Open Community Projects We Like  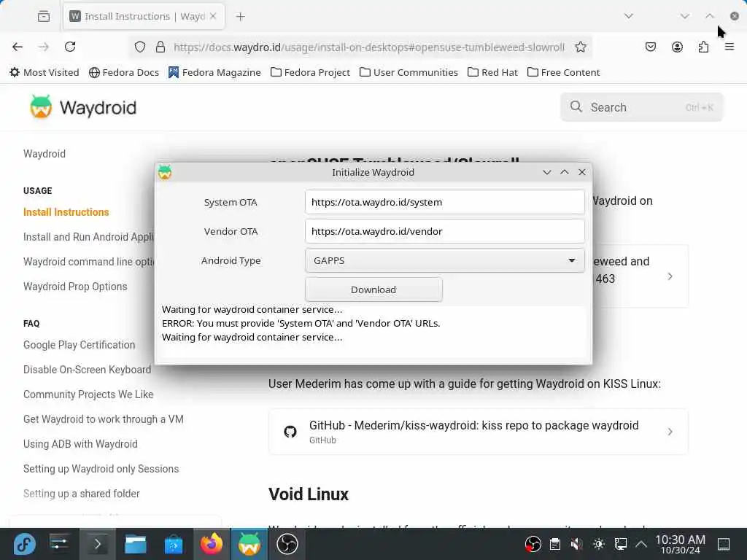coord(88,394)
